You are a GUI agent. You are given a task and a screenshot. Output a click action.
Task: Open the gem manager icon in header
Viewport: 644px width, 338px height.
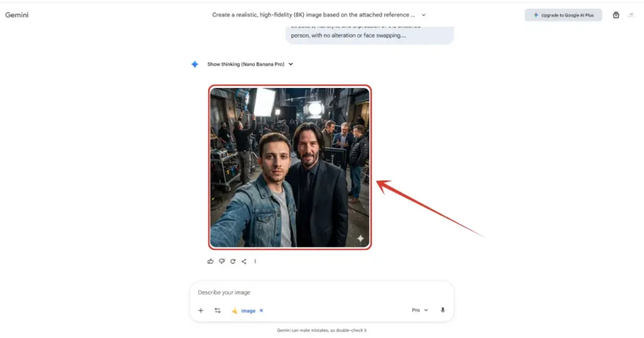616,15
